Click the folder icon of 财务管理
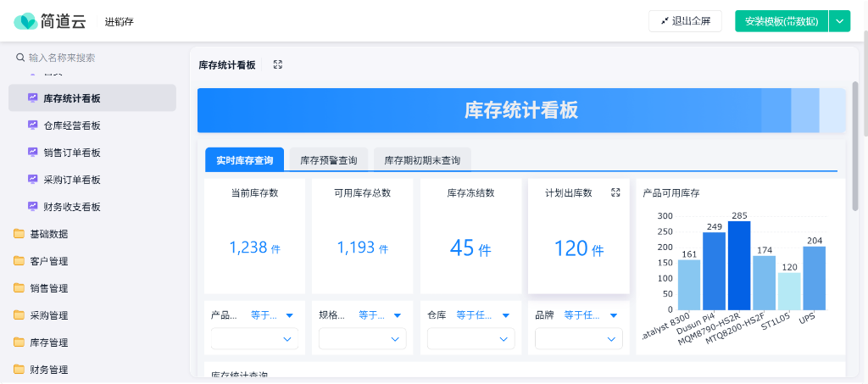The height and width of the screenshot is (384, 868). tap(19, 369)
